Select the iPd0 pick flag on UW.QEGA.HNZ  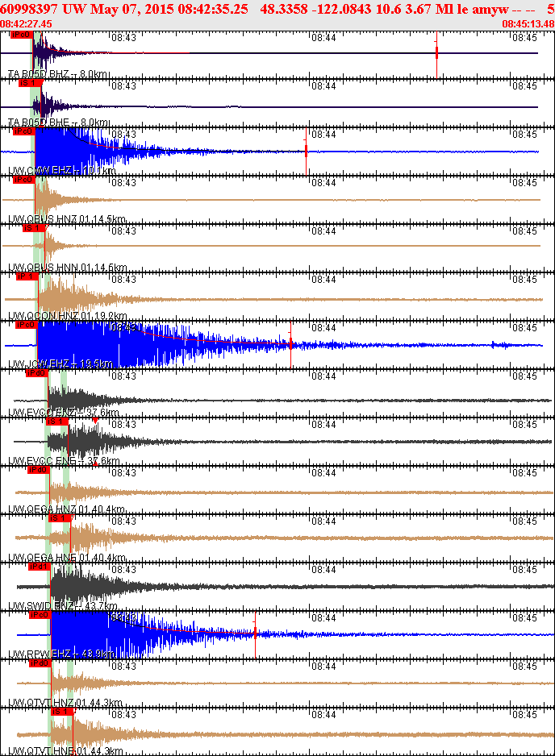click(x=38, y=470)
